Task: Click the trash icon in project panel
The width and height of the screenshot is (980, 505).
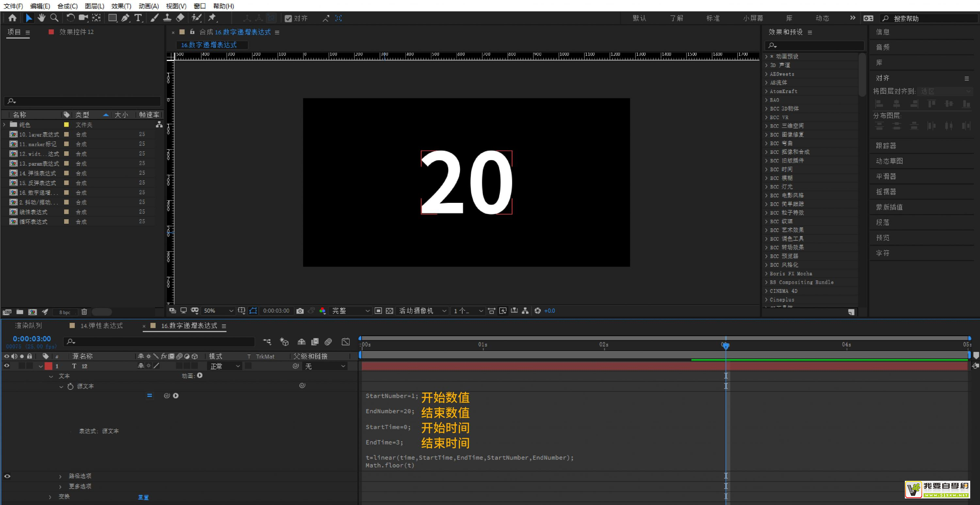Action: [x=84, y=312]
